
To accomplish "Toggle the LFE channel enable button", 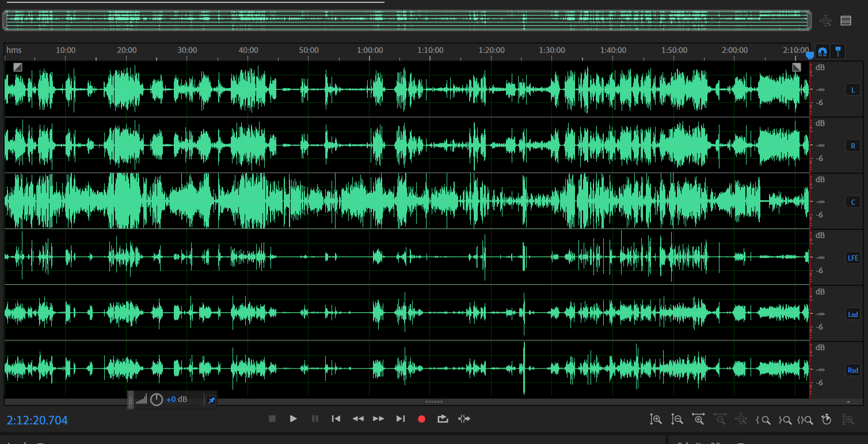I will 852,258.
